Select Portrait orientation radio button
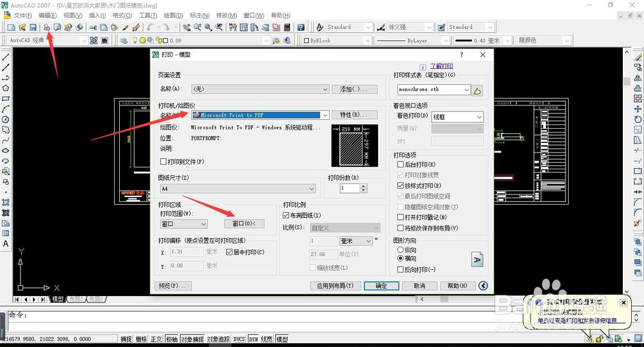This screenshot has width=644, height=347. (401, 250)
